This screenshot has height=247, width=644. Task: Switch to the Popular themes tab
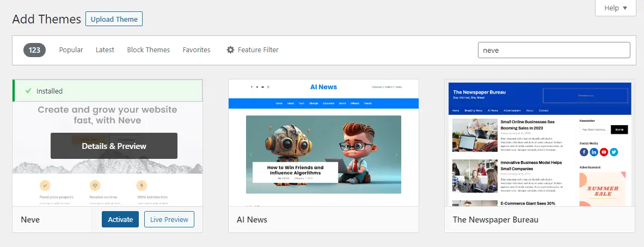71,50
